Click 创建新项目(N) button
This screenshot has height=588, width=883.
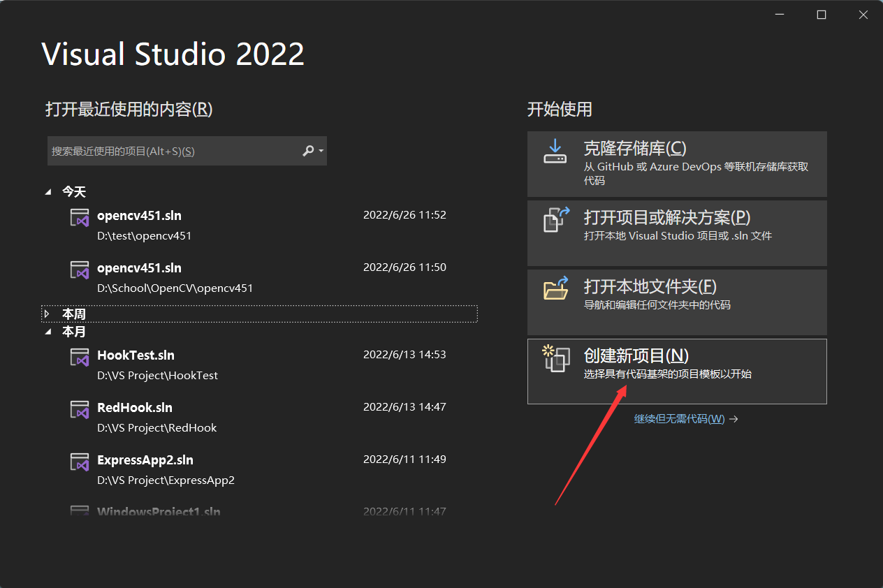[x=677, y=372]
